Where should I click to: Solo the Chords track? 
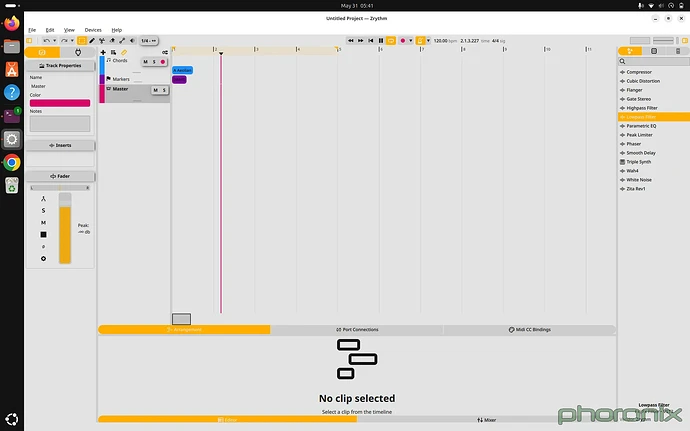tap(154, 62)
